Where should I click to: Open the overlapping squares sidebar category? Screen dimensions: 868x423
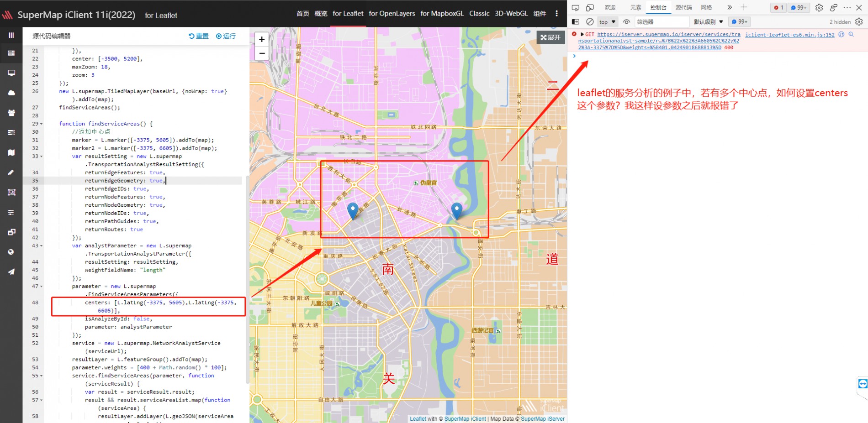tap(11, 232)
